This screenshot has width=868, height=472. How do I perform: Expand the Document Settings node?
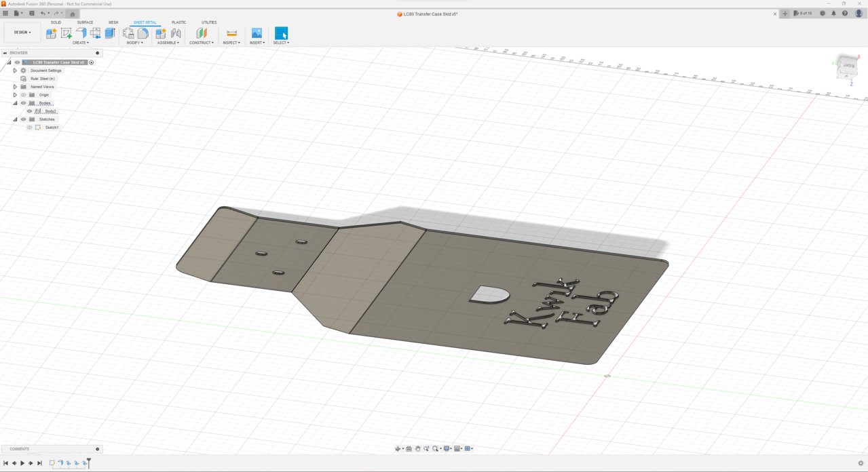[15, 71]
